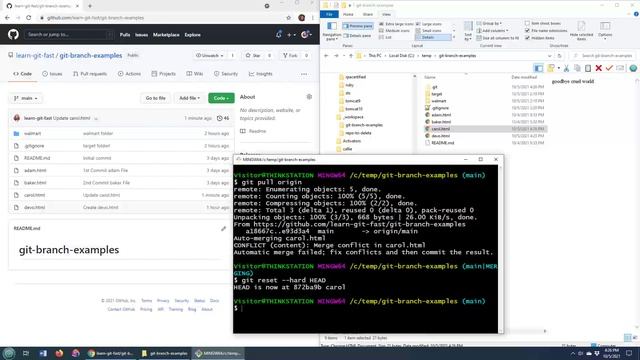Image resolution: width=640 pixels, height=360 pixels.
Task: Open the Explorer Home ribbon tab
Action: [x=348, y=14]
